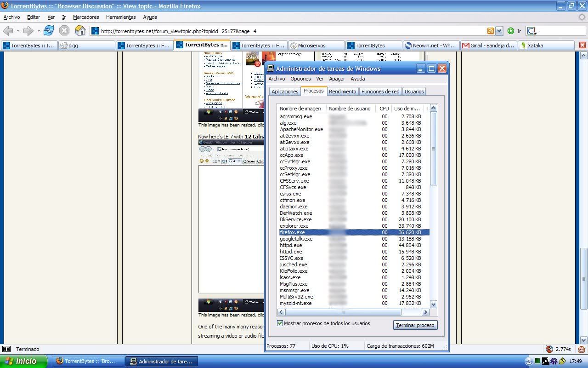Switch to the Gmail - Bandeja tab
This screenshot has width=588, height=368.
(489, 45)
